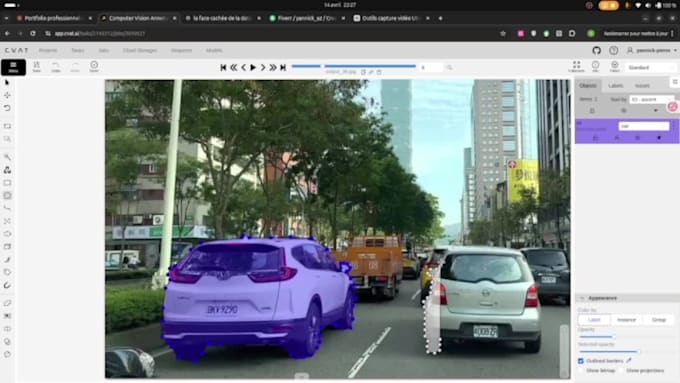Viewport: 680px width, 383px height.
Task: Open the Jobs menu item
Action: click(x=104, y=50)
